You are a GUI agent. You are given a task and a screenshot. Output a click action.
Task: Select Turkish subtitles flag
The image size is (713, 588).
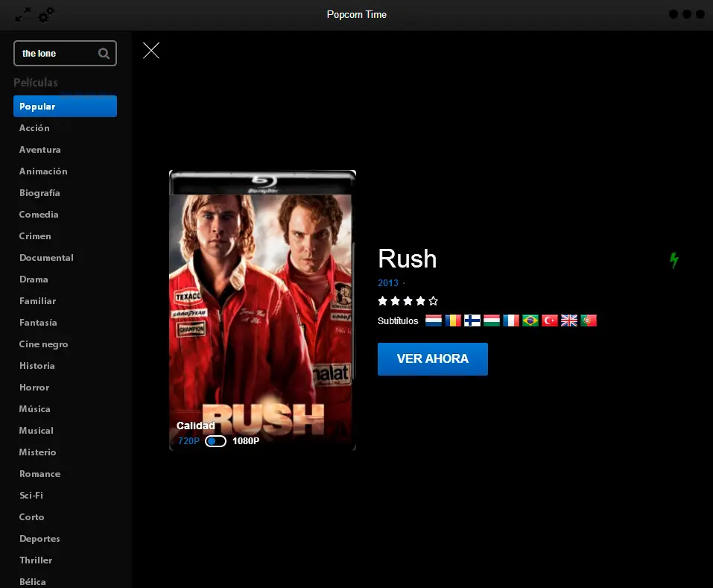point(550,320)
